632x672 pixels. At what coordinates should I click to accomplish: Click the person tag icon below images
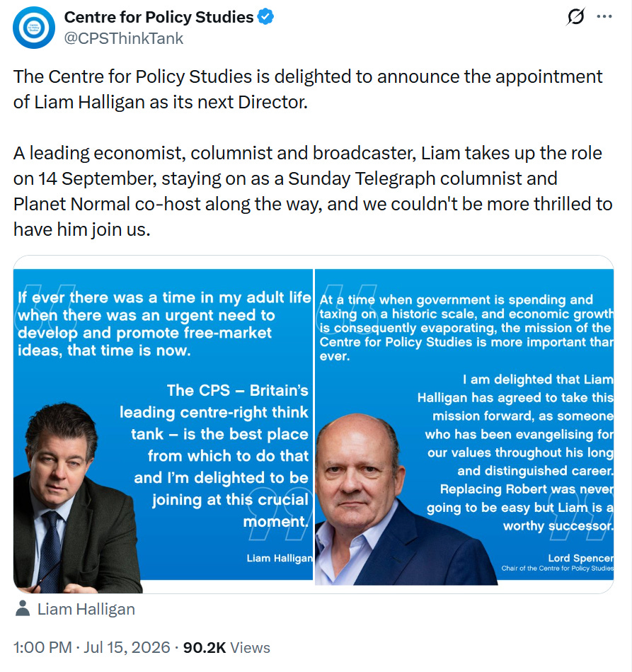(x=23, y=608)
